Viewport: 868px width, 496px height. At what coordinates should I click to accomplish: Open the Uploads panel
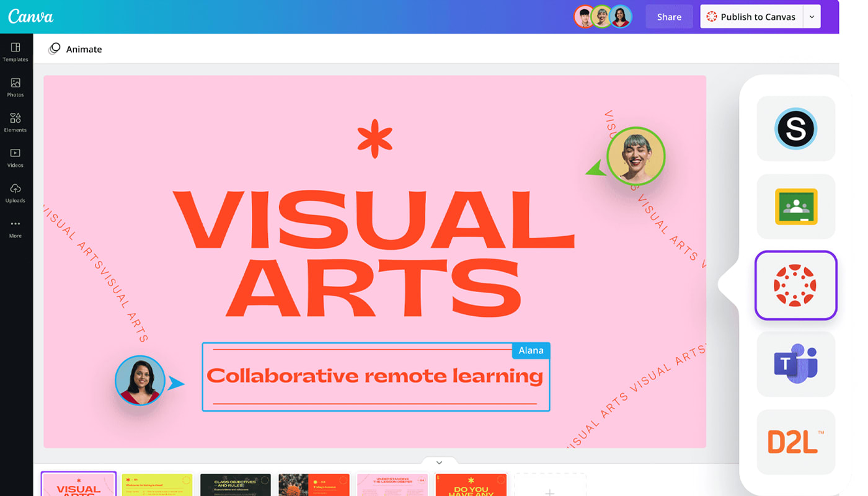[15, 193]
